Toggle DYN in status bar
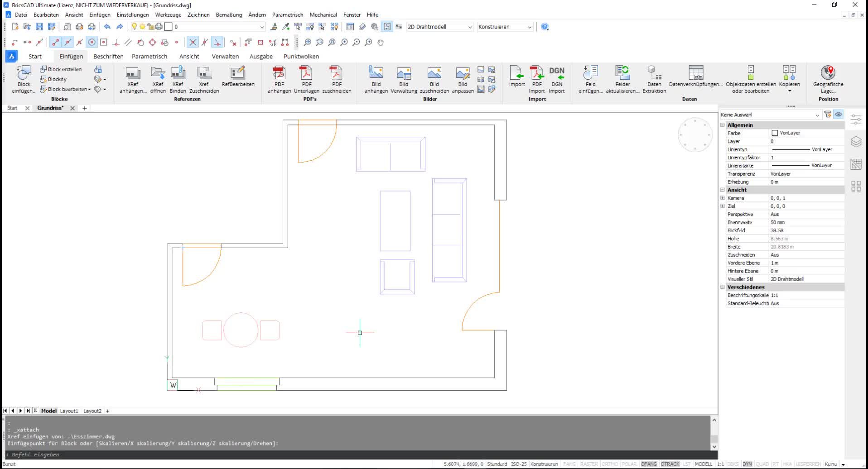 [x=747, y=464]
